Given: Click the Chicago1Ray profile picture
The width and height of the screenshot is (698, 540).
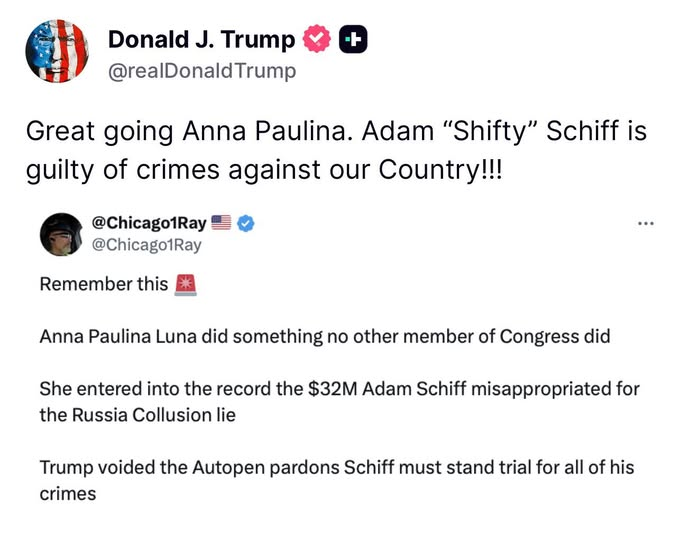Looking at the screenshot, I should tap(59, 236).
